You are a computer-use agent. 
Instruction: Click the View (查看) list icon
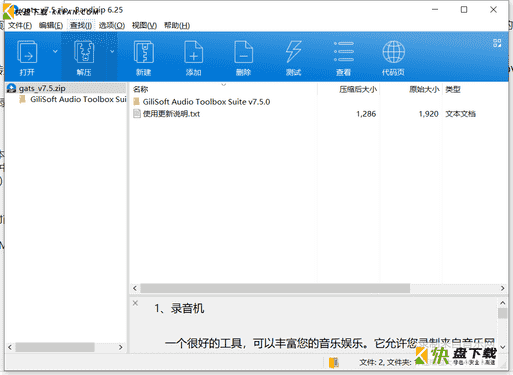tap(344, 52)
